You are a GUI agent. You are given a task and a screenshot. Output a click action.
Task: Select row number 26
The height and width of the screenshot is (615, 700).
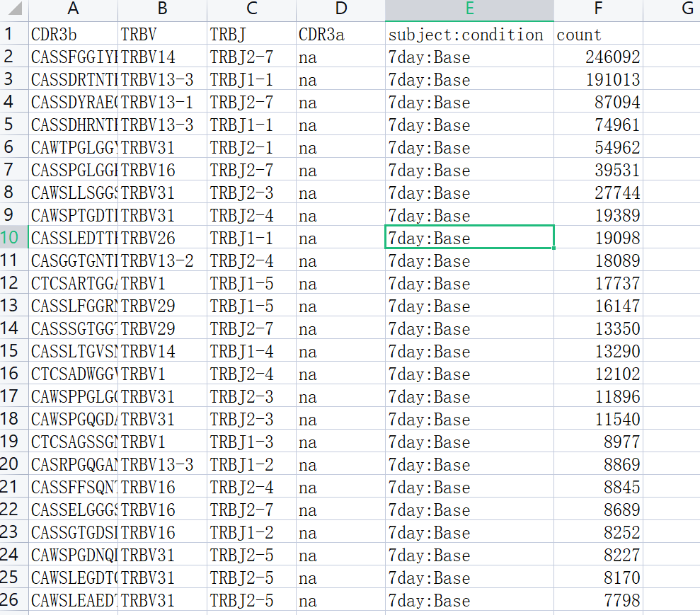[x=13, y=600]
